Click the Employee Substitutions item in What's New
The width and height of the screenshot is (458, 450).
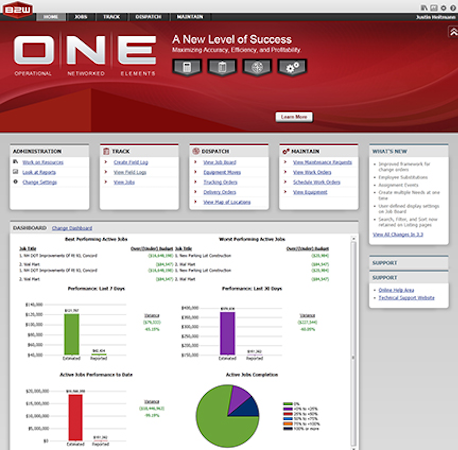pos(403,177)
